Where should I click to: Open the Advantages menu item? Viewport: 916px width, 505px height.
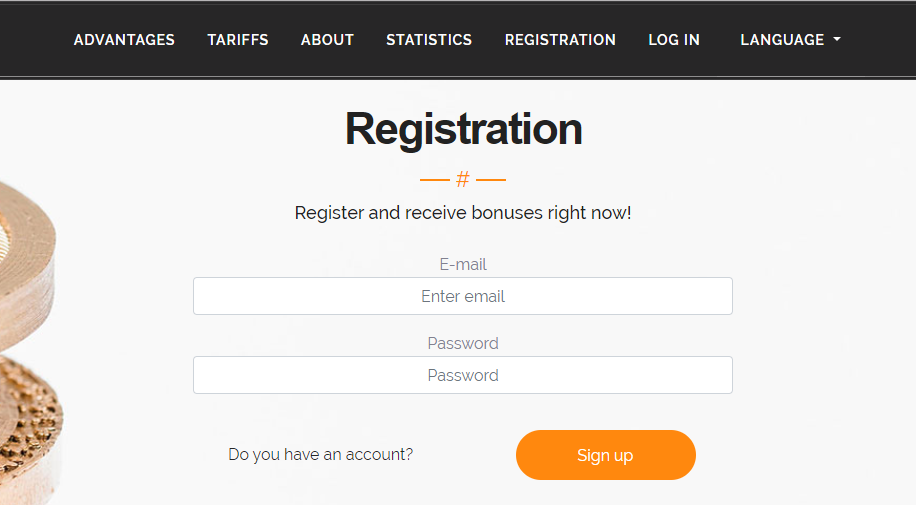(x=124, y=40)
